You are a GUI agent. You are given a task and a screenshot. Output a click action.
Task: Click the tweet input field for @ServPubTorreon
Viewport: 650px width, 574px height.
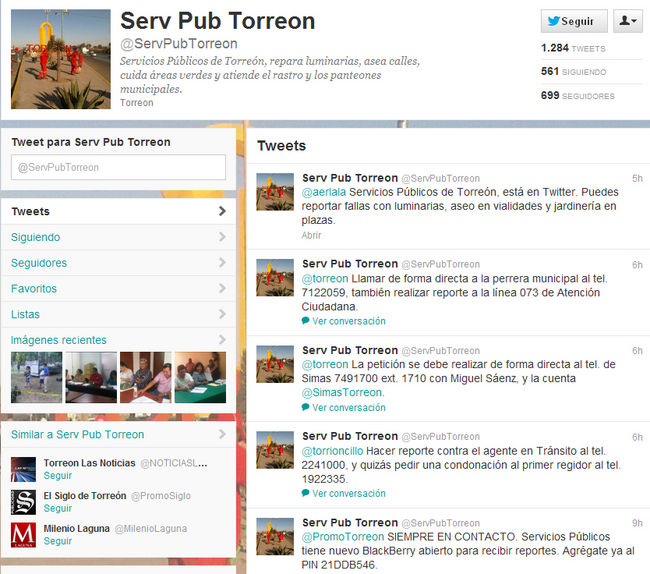(118, 167)
